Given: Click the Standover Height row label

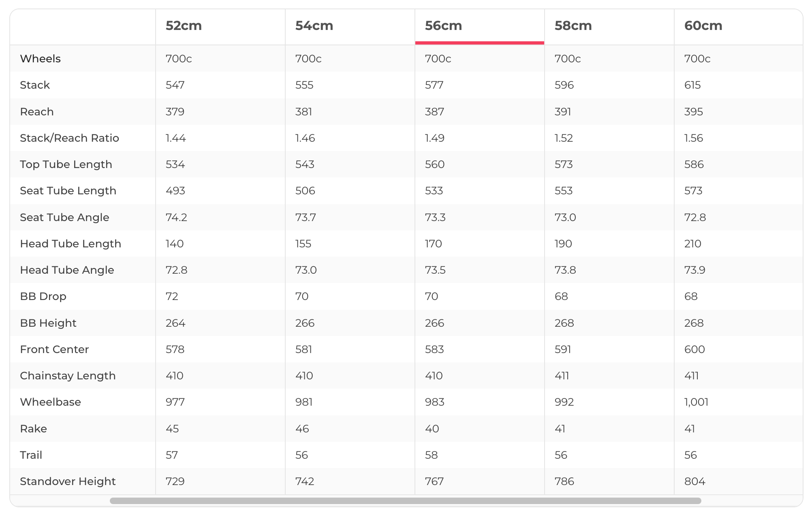Looking at the screenshot, I should point(68,481).
